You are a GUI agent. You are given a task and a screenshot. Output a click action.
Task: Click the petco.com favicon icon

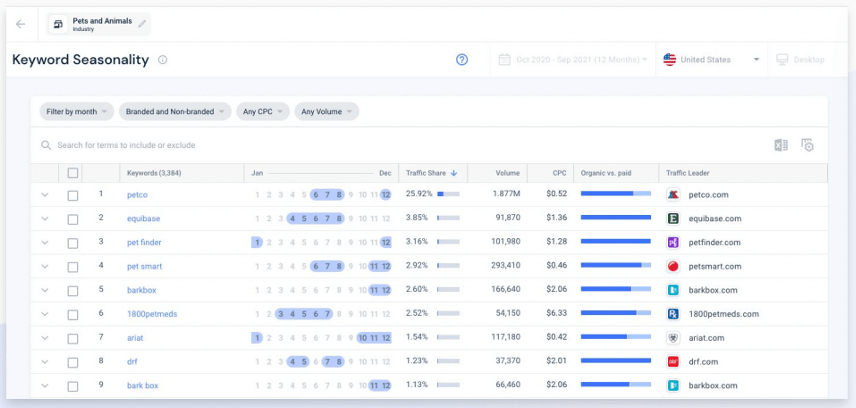[674, 194]
